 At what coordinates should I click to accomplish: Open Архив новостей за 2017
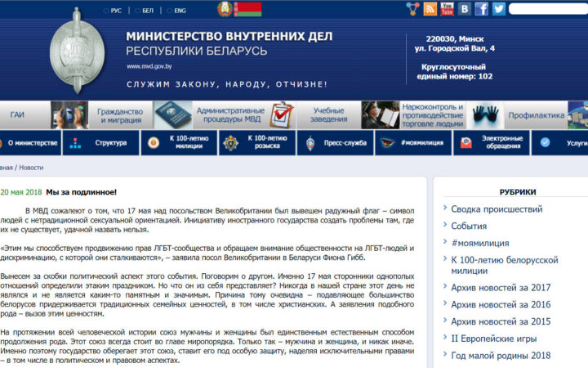click(501, 288)
